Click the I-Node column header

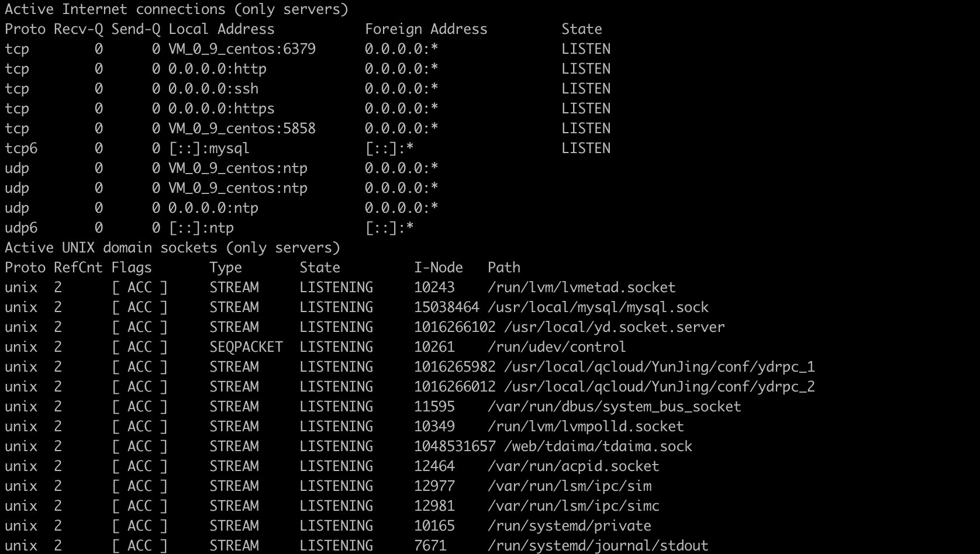[x=438, y=268]
